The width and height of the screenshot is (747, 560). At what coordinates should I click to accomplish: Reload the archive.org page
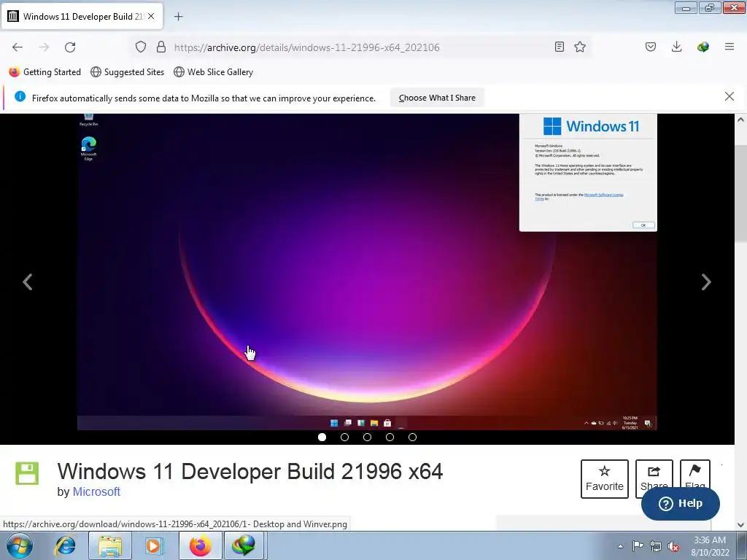70,47
